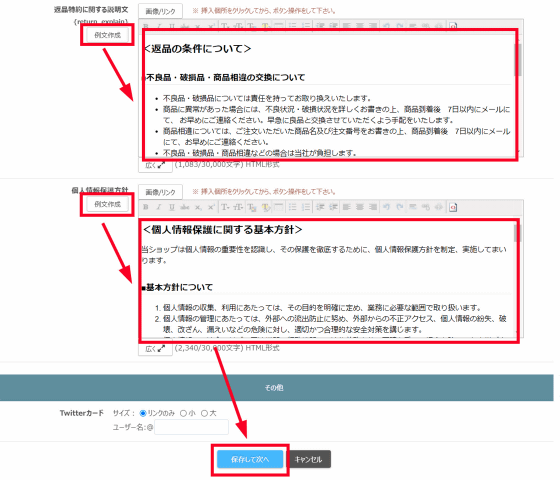This screenshot has height=480, width=560.
Task: Select 小 Twitter card size
Action: pyautogui.click(x=183, y=413)
